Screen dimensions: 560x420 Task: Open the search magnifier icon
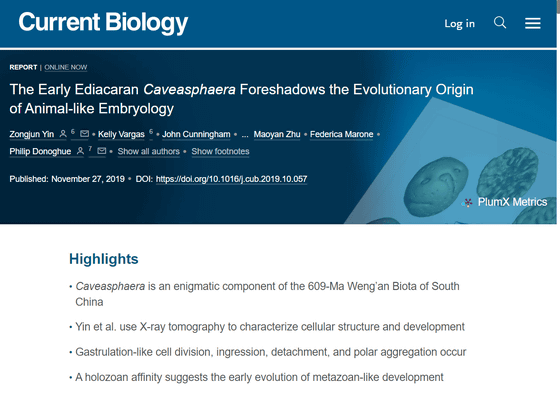click(x=500, y=23)
